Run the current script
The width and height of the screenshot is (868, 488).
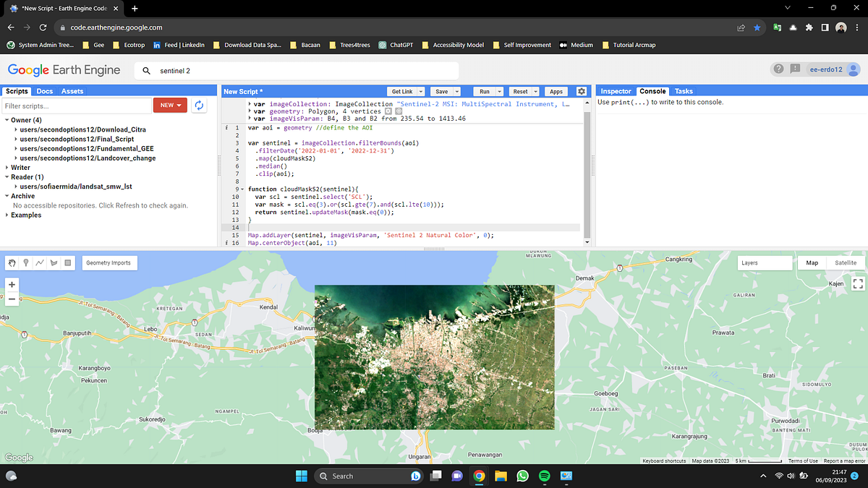click(x=483, y=91)
